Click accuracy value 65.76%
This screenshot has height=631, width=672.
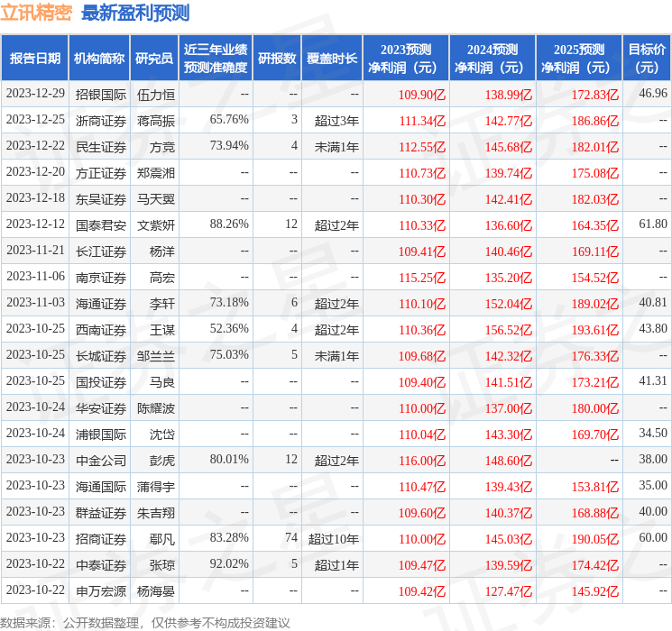(x=229, y=120)
